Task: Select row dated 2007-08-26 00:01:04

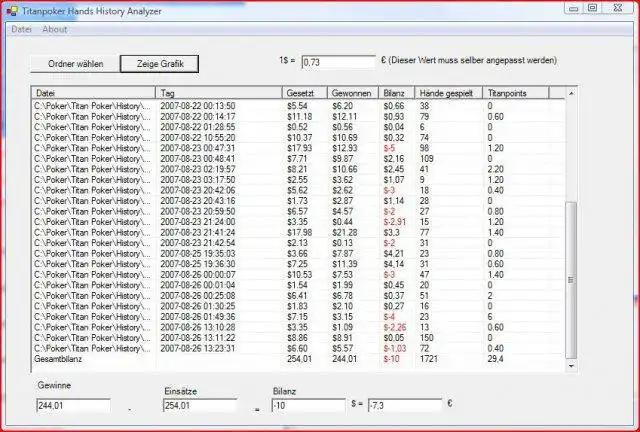Action: (299, 285)
